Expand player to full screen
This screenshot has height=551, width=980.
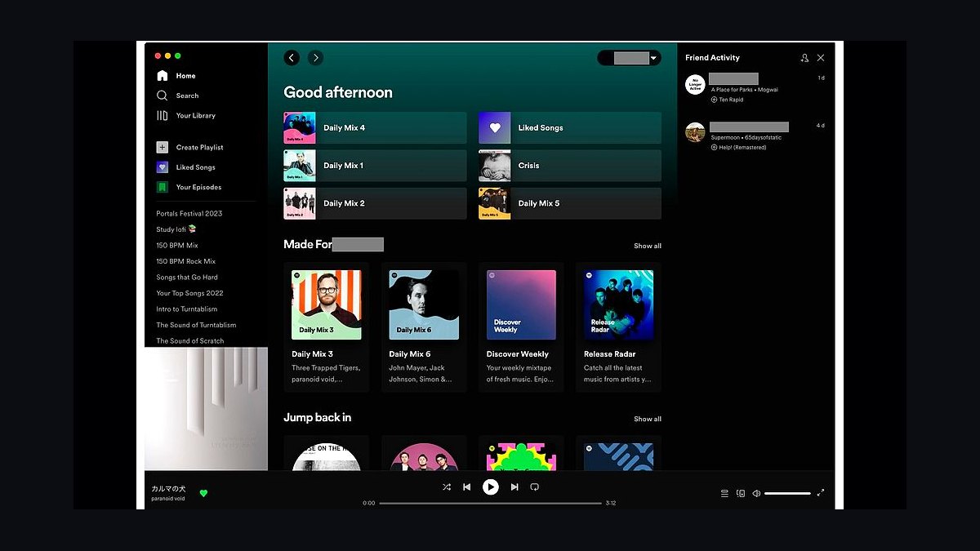(x=821, y=493)
